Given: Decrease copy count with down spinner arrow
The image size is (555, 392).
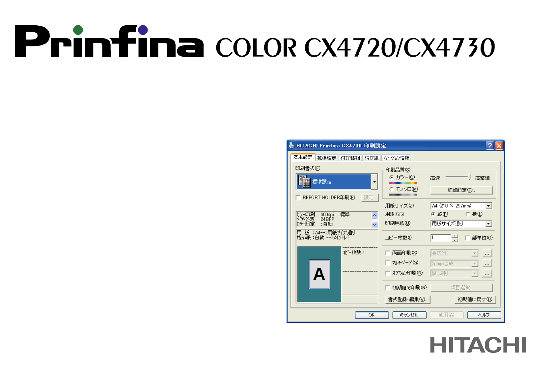Looking at the screenshot, I should 455,240.
